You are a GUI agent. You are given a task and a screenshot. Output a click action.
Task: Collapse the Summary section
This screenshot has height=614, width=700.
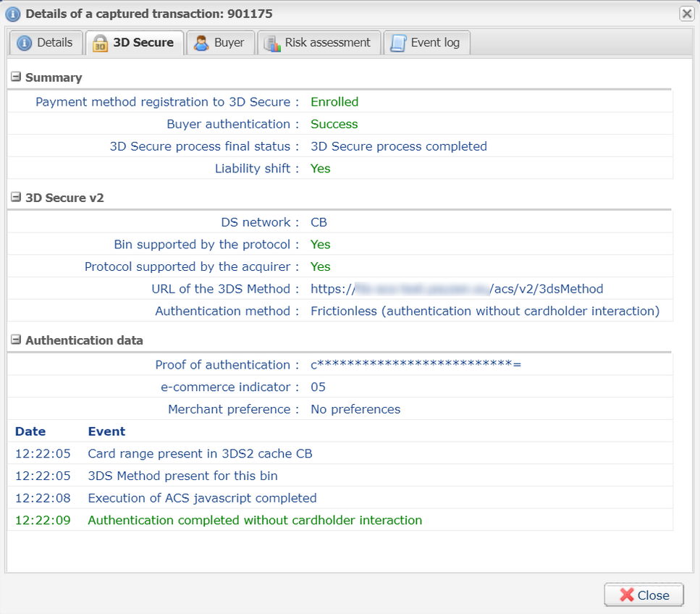point(16,77)
